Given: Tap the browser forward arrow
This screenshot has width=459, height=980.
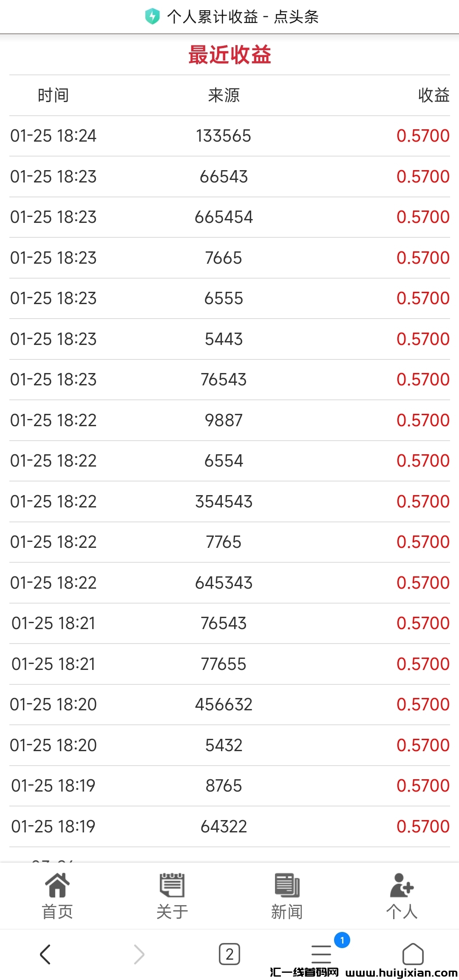Looking at the screenshot, I should coord(139,954).
